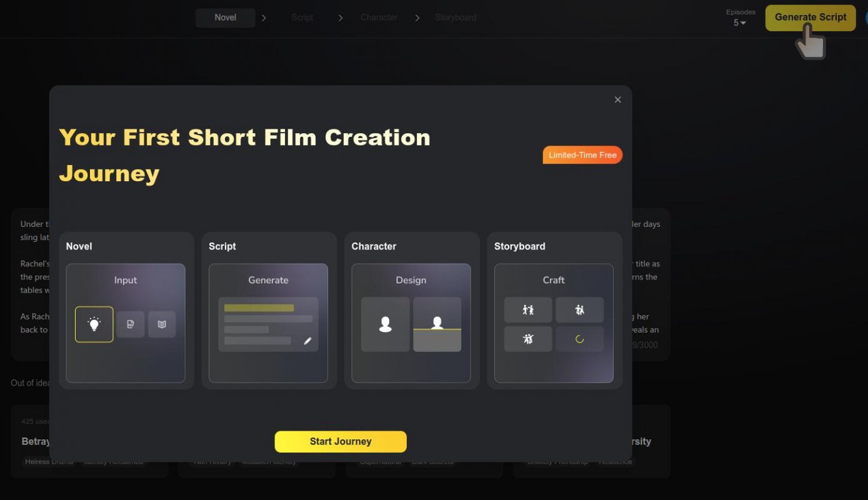
Task: Click the loading spinner storyboard tile
Action: pyautogui.click(x=579, y=339)
